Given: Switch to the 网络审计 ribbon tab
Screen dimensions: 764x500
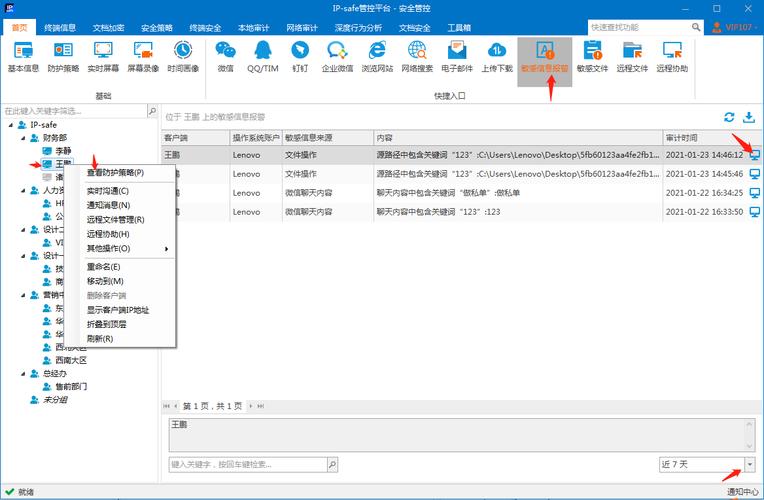Looking at the screenshot, I should point(304,28).
